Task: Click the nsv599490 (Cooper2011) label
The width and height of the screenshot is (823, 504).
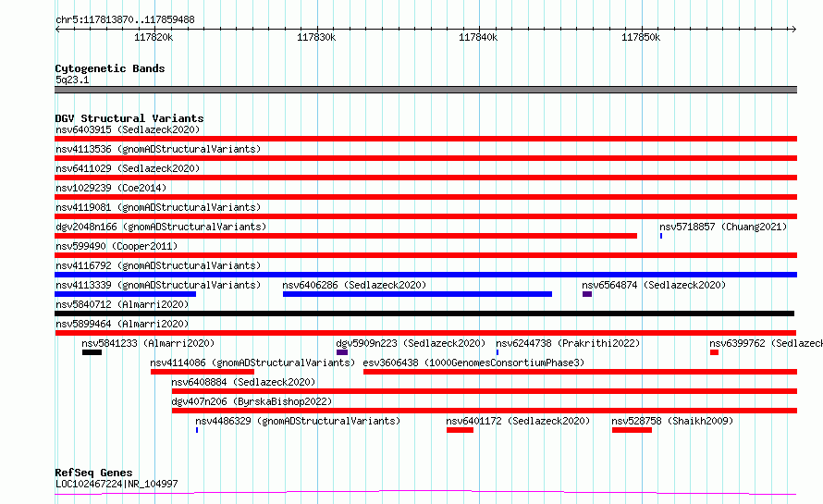Action: pyautogui.click(x=117, y=246)
